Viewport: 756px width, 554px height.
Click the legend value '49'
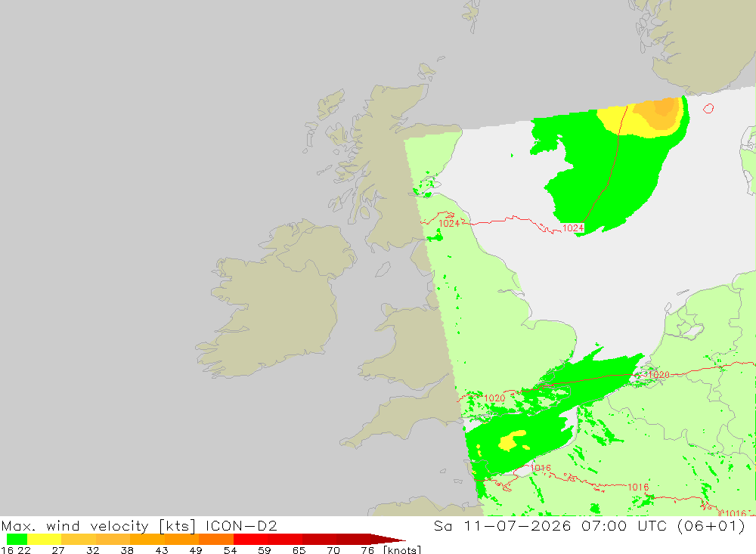point(196,549)
